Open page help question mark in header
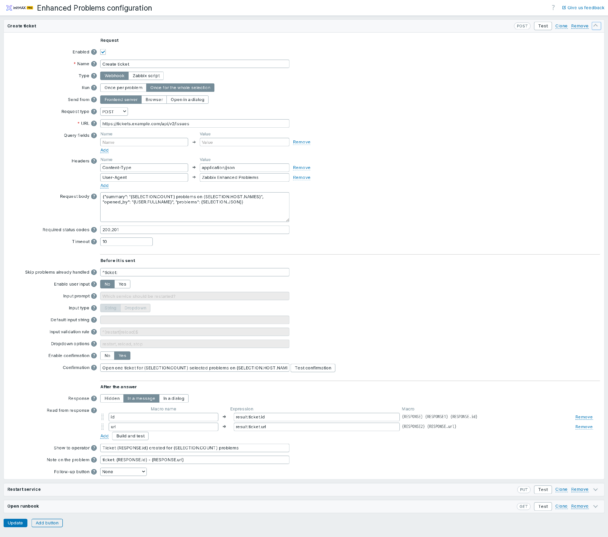Screen dimensions: 608x537 click(553, 8)
